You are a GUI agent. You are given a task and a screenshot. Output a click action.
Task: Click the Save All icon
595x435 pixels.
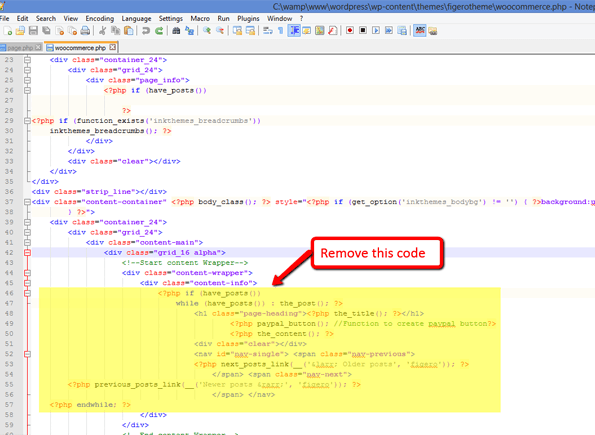46,31
